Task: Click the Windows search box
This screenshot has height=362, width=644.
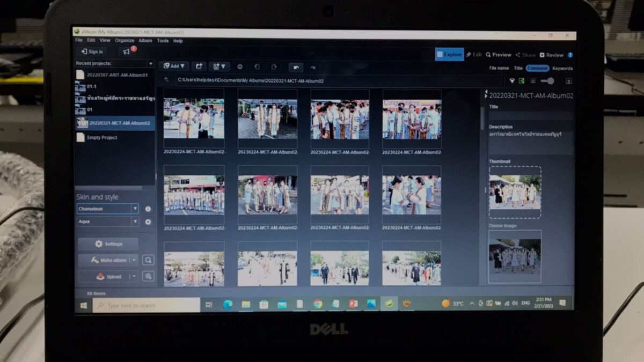Action: [x=146, y=305]
